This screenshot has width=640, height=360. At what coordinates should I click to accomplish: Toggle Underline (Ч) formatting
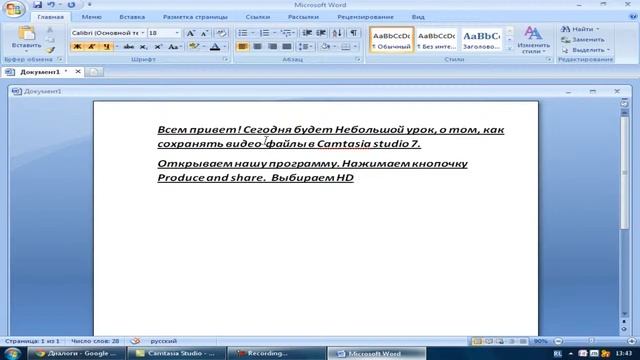pyautogui.click(x=106, y=47)
